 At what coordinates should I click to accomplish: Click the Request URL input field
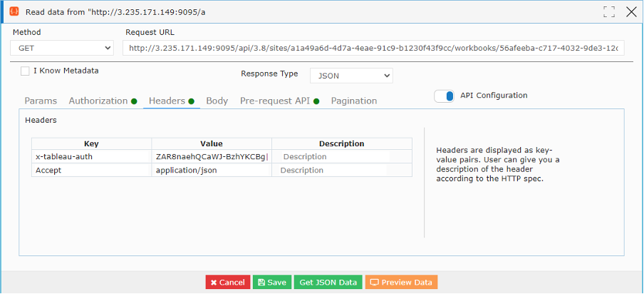(374, 48)
